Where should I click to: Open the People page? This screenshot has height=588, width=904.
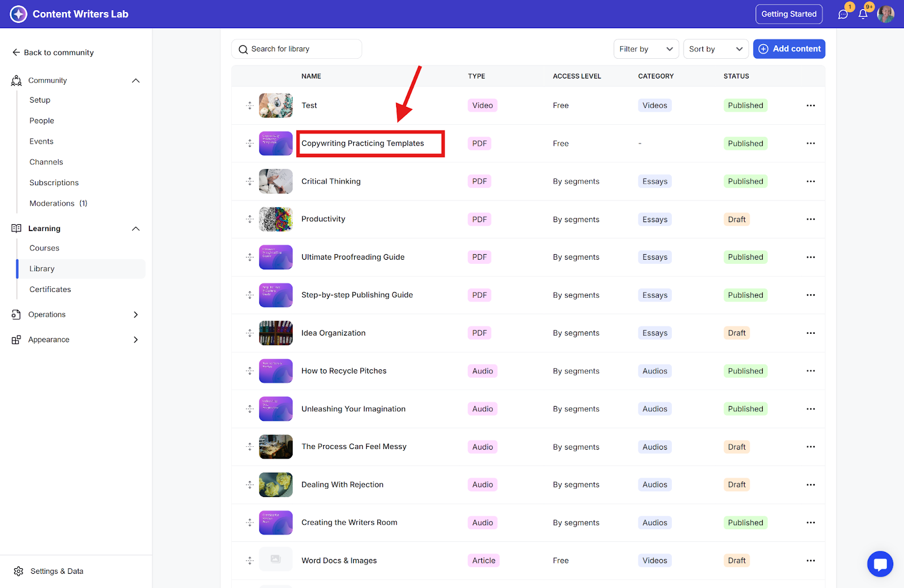coord(42,121)
